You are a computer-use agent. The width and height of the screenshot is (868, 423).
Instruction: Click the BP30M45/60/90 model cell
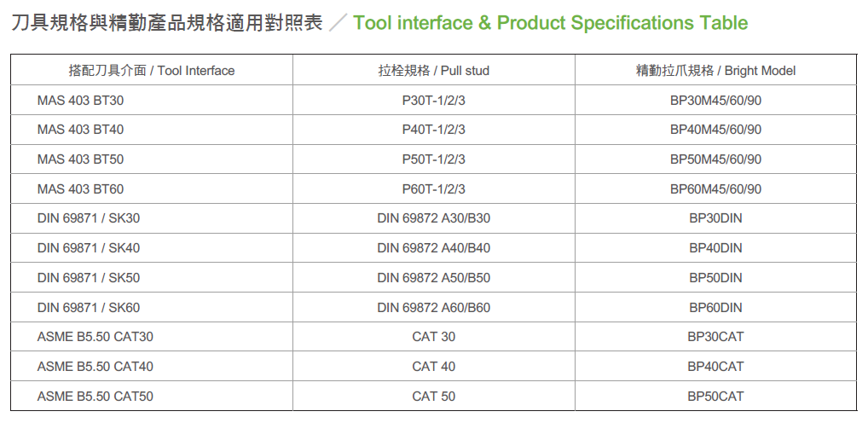(x=715, y=101)
